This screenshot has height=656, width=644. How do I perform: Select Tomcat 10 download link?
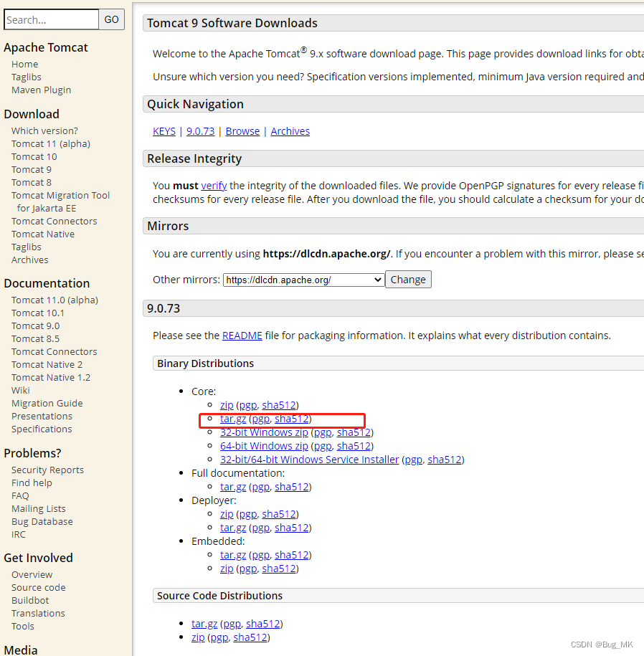pos(34,156)
